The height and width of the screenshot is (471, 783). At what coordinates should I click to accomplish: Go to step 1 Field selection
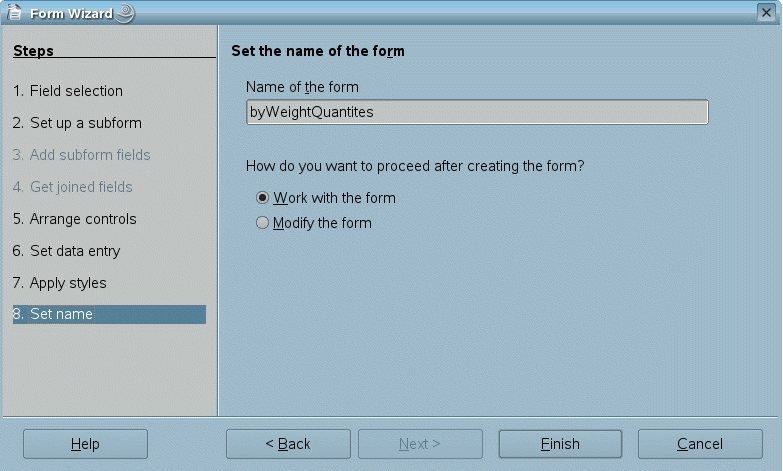68,91
